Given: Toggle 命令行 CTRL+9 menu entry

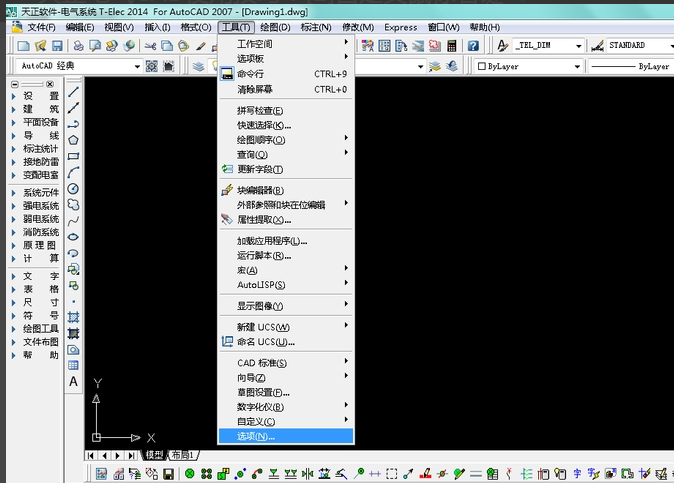Looking at the screenshot, I should 286,74.
